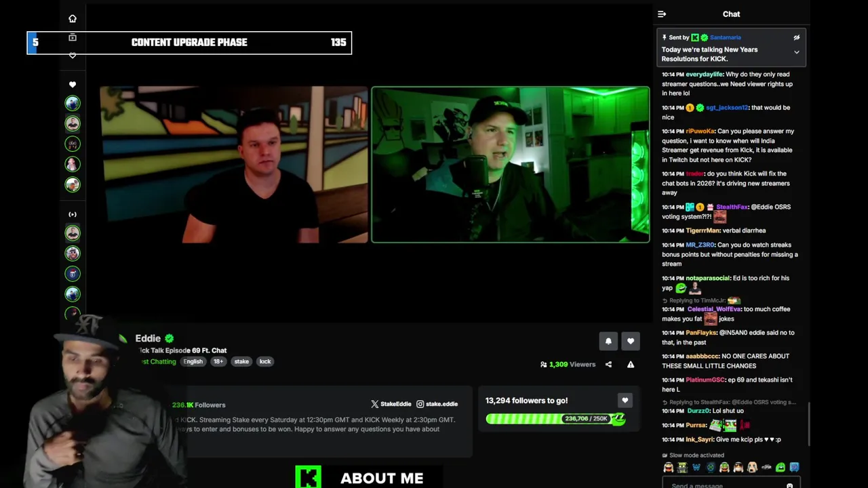Click username everydaylife in chat
The image size is (868, 488).
pyautogui.click(x=704, y=75)
